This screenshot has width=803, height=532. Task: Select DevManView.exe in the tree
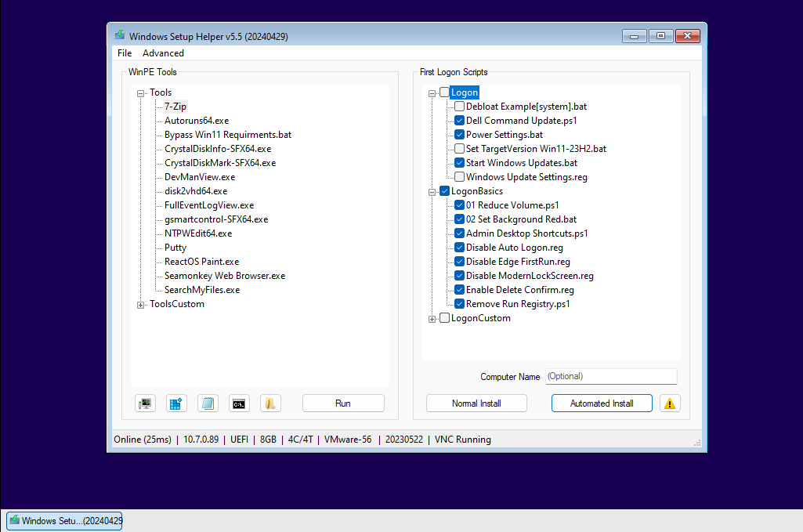coord(200,177)
